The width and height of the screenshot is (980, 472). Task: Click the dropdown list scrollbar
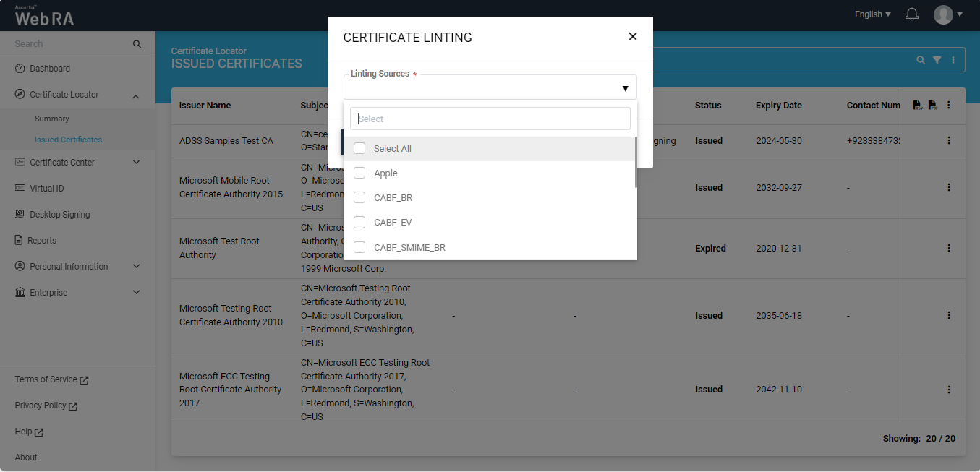point(636,163)
